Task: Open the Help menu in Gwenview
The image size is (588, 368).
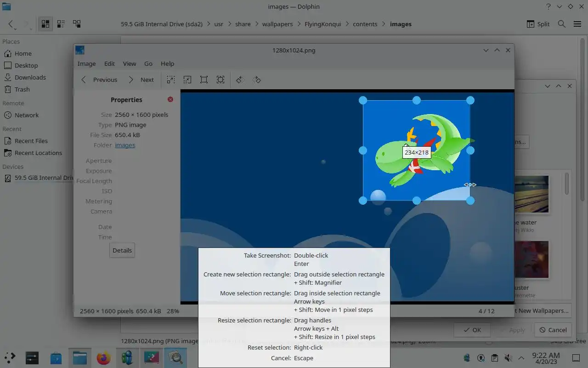Action: 167,63
